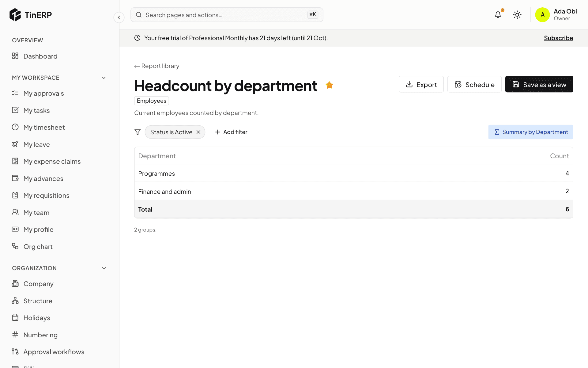Screen dimensions: 588x368
Task: Export the headcount report
Action: pos(421,84)
